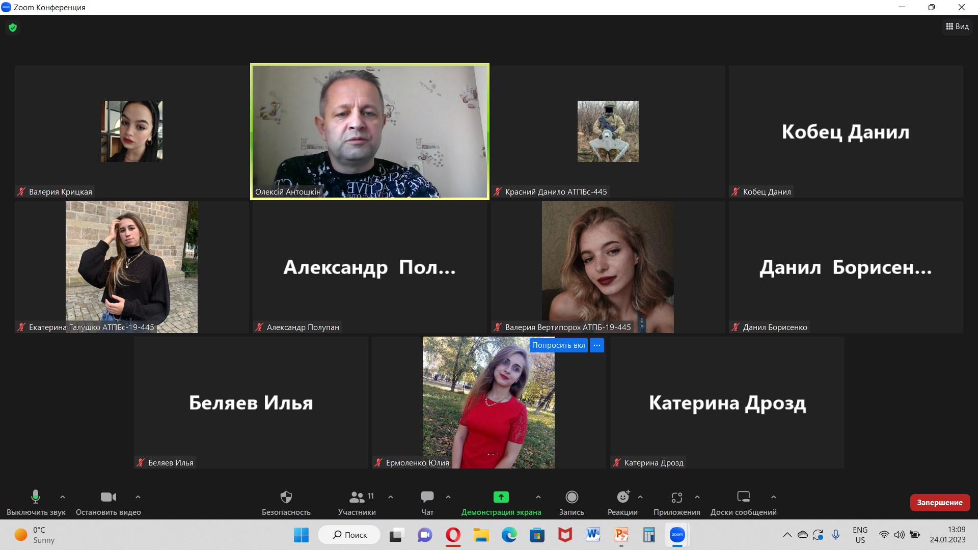Open the Reactions menu
980x550 pixels.
click(622, 502)
